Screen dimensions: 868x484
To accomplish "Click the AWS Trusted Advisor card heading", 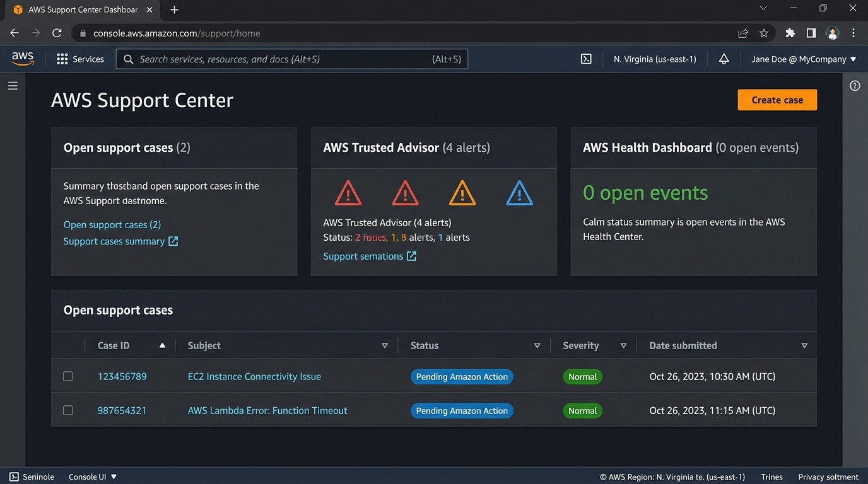I will (406, 147).
